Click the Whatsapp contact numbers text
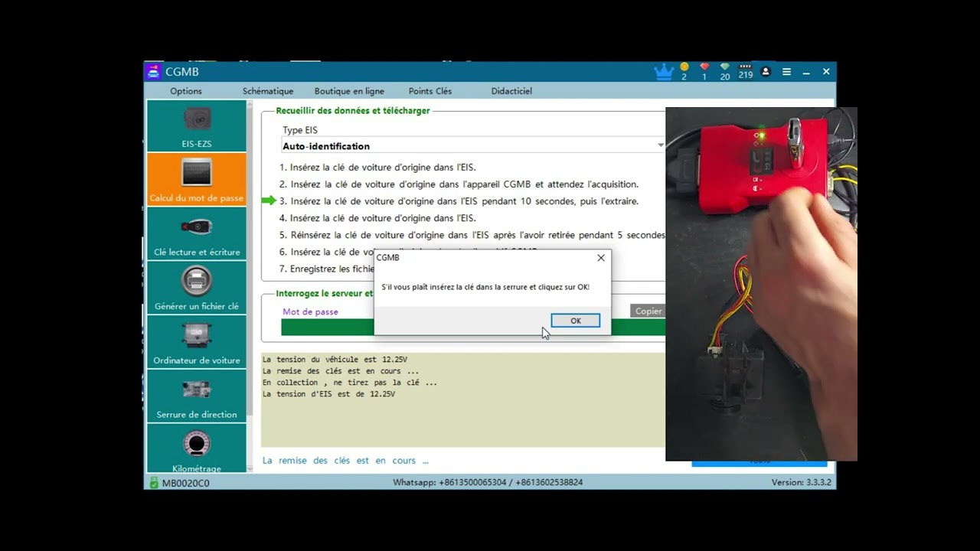The image size is (980, 551). (x=488, y=483)
